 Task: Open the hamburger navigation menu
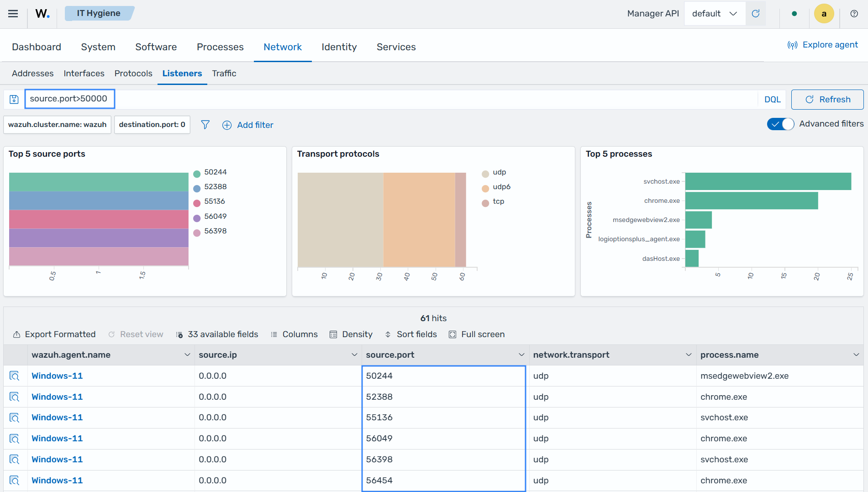[13, 14]
